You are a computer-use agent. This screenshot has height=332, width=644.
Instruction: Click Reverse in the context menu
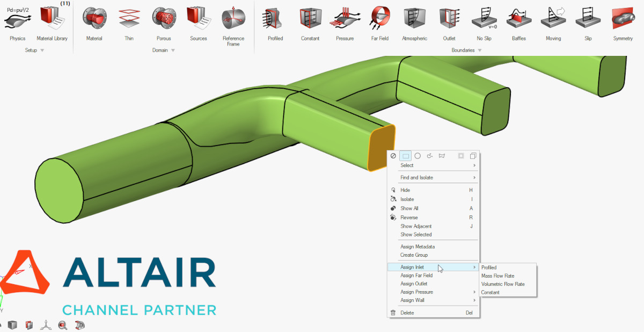click(408, 217)
